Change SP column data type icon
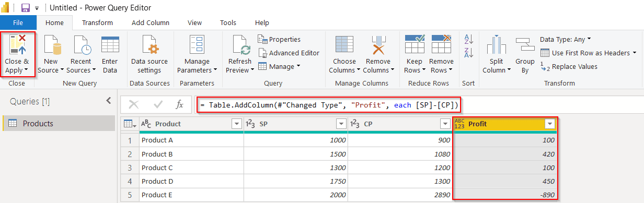Screen dimensions: 644x203 (251, 124)
